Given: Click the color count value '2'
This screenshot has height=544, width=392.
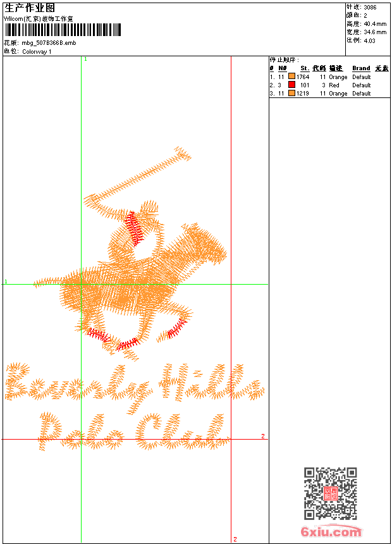Looking at the screenshot, I should pyautogui.click(x=365, y=16).
